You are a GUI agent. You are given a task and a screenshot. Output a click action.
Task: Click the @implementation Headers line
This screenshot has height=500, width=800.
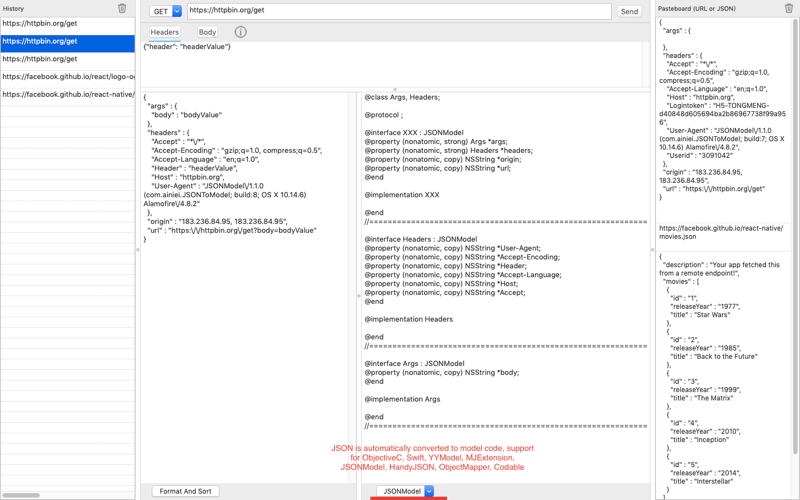pyautogui.click(x=409, y=319)
